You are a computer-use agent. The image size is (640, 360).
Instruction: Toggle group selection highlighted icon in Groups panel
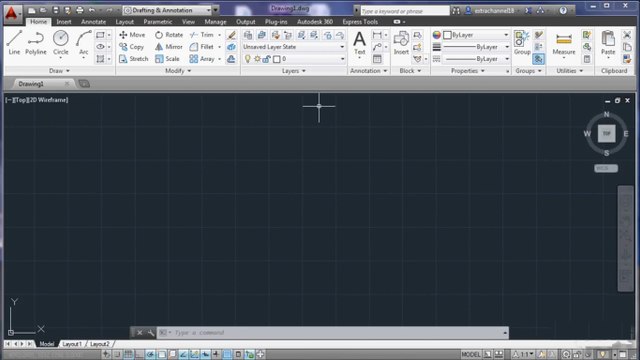pyautogui.click(x=538, y=59)
